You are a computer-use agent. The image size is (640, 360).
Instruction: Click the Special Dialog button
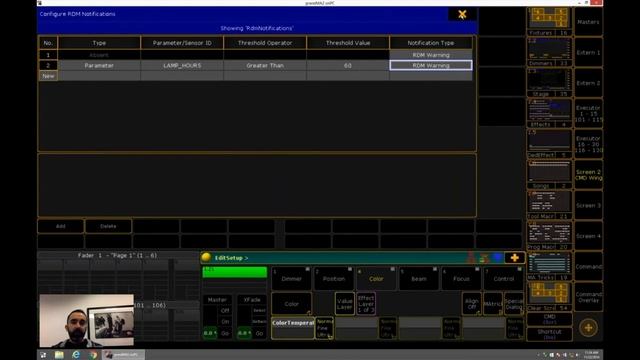tap(514, 304)
